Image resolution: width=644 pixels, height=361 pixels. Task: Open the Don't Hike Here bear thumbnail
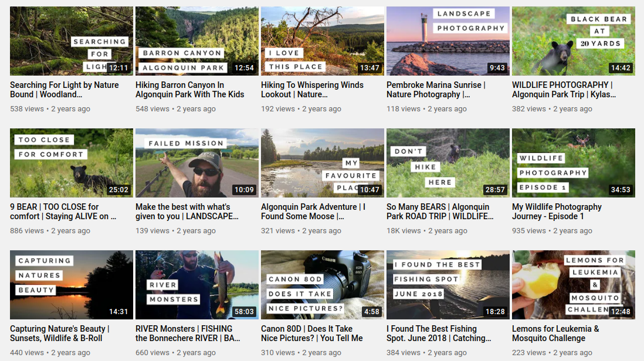[x=448, y=163]
